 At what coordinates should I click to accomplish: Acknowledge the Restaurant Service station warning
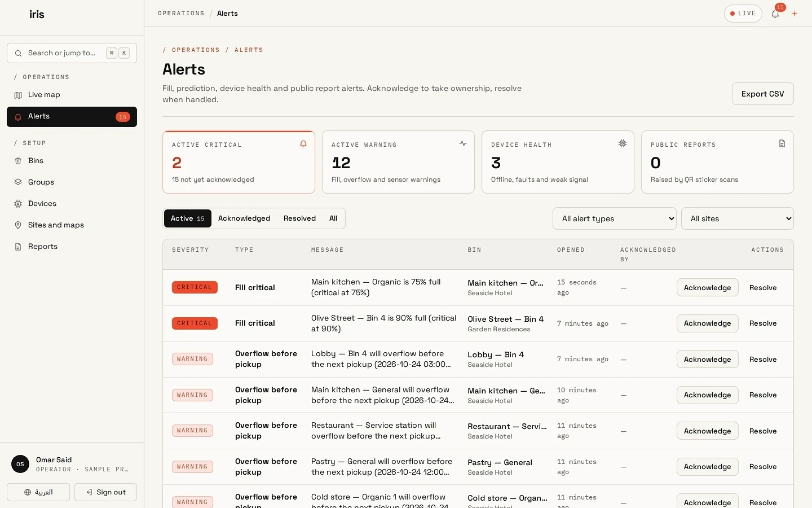click(x=707, y=431)
